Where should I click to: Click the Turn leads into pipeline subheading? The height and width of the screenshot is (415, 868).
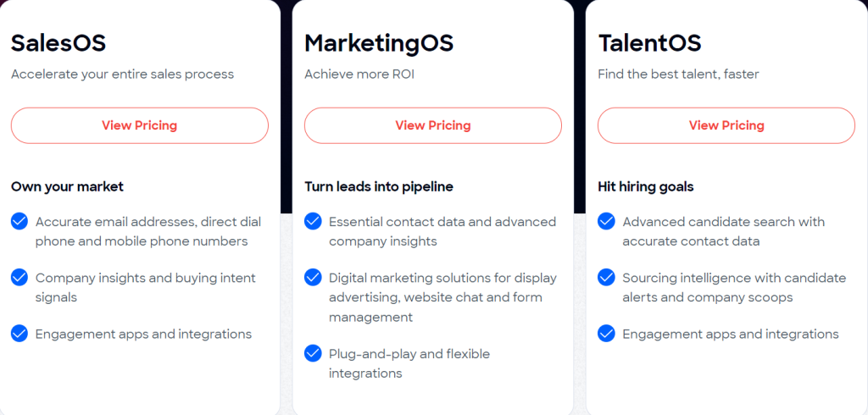pos(379,187)
